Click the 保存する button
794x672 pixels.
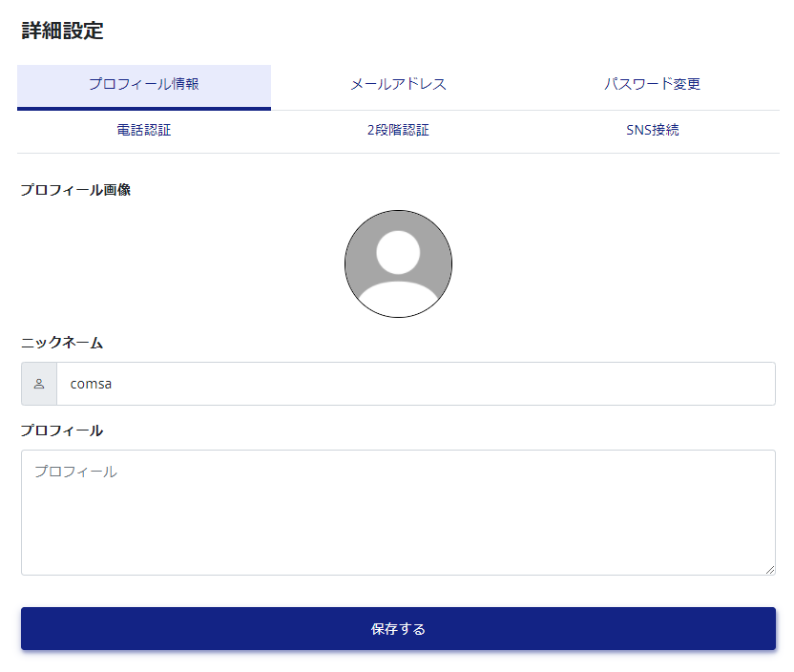[398, 628]
